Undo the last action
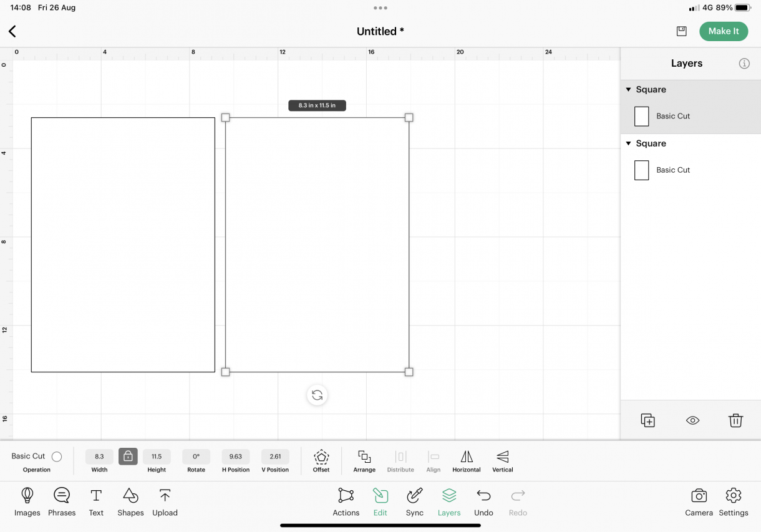 click(483, 502)
